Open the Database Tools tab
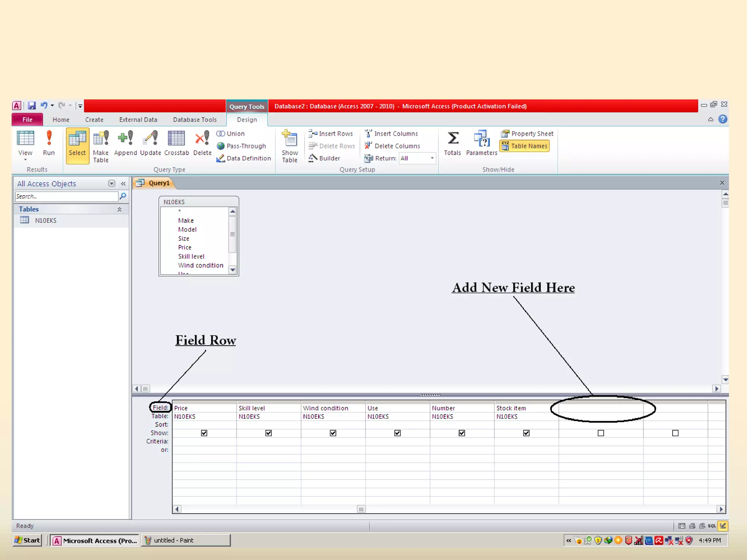The height and width of the screenshot is (560, 747). coord(195,120)
